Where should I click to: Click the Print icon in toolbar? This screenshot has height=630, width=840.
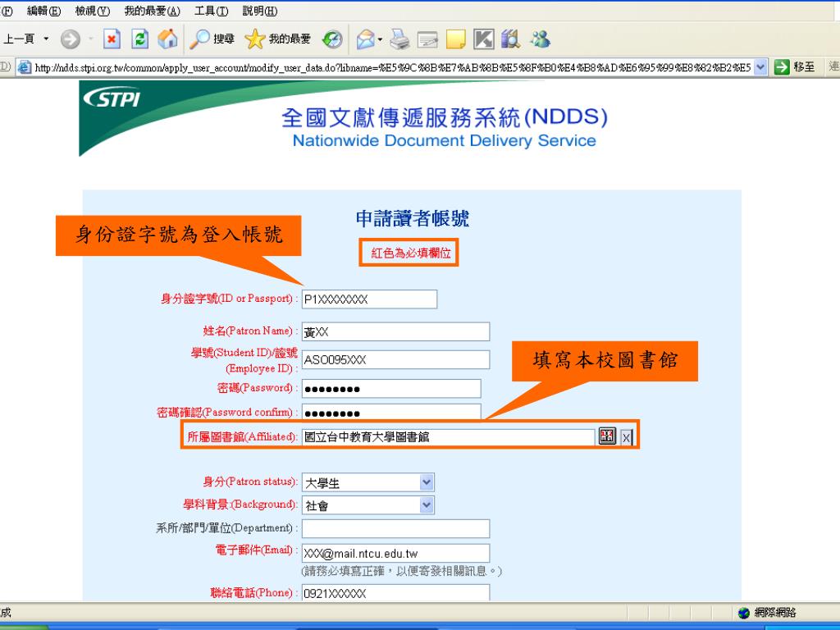pos(399,39)
